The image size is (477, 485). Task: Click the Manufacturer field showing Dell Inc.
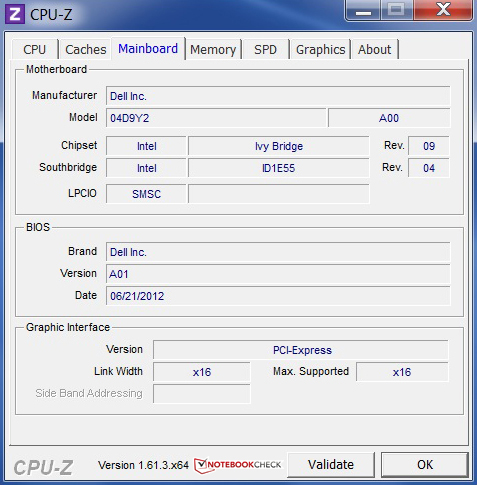coord(278,96)
